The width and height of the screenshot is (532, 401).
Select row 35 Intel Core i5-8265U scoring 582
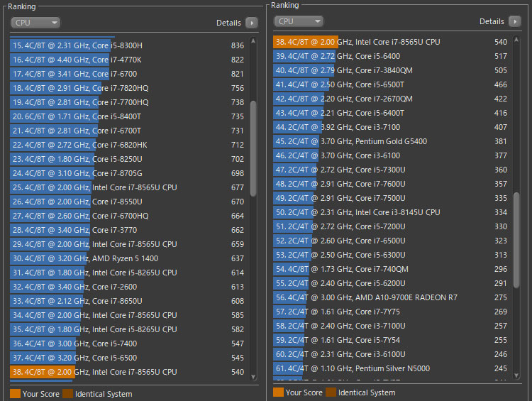tap(128, 329)
